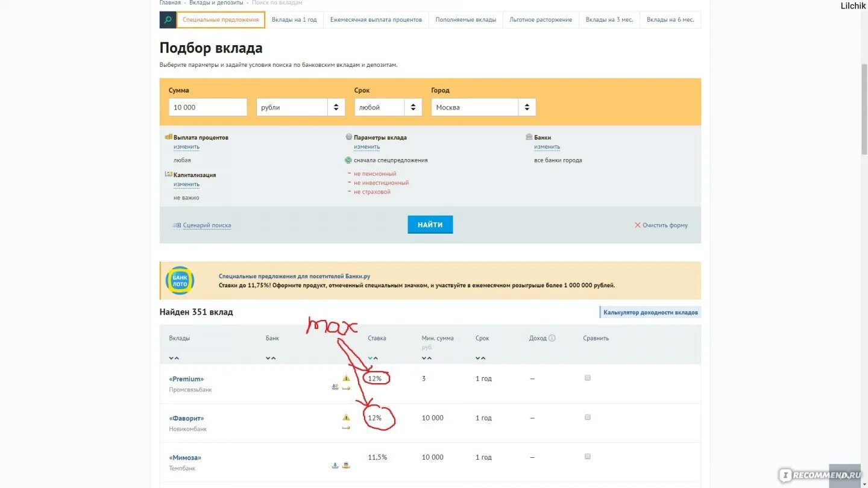Image resolution: width=868 pixels, height=488 pixels.
Task: Sort by the Вклады column arrows
Action: tap(174, 358)
